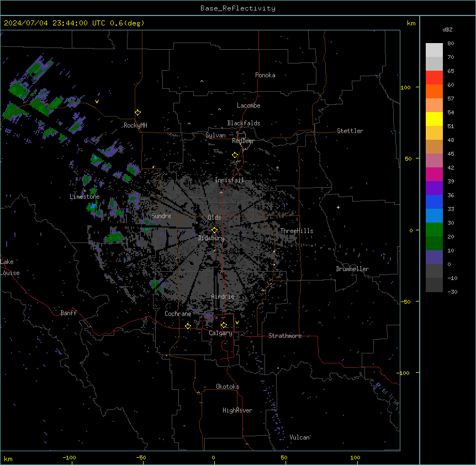This screenshot has width=476, height=465.
Task: Click the Cochrane town label
Action: (178, 314)
